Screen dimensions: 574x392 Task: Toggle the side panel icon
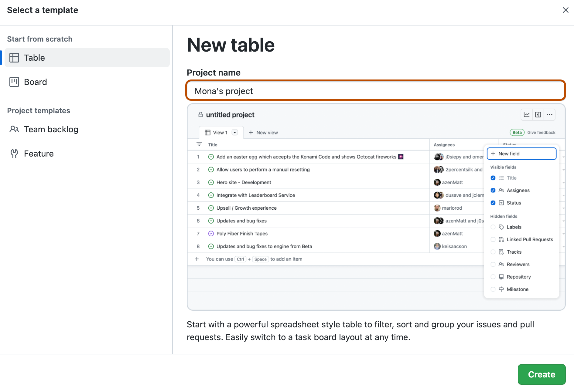(x=538, y=115)
